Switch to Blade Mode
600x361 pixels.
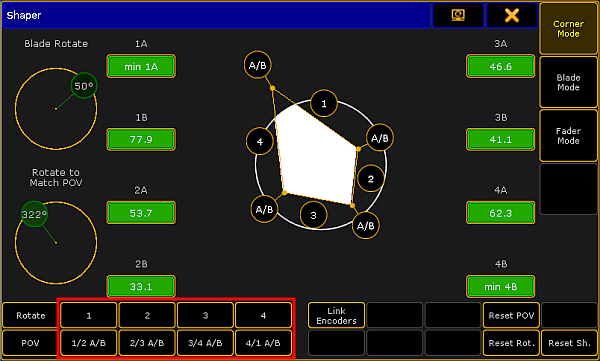[568, 82]
